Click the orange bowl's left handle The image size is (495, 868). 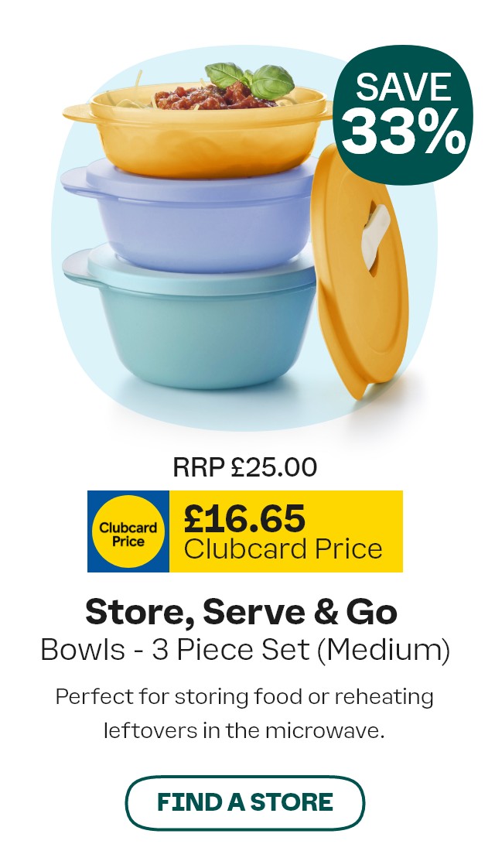pos(77,112)
